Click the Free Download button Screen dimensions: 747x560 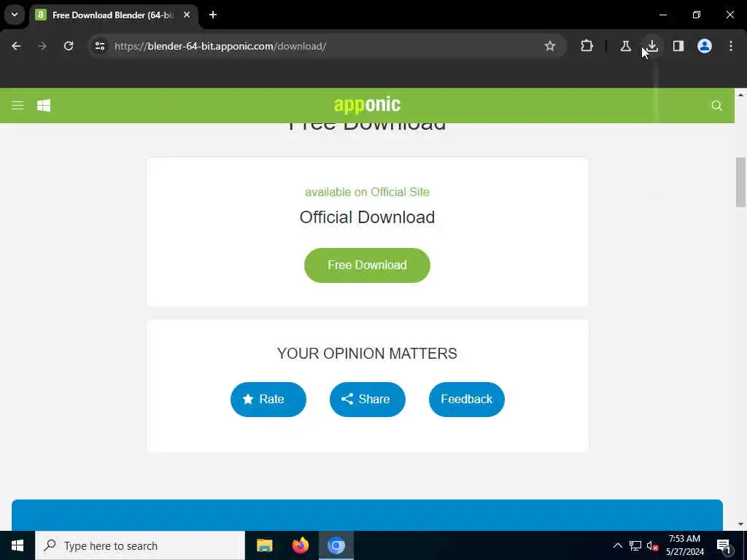click(x=368, y=265)
